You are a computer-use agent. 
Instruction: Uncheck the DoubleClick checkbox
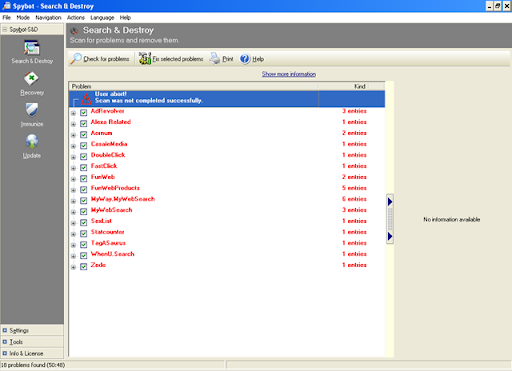(84, 156)
